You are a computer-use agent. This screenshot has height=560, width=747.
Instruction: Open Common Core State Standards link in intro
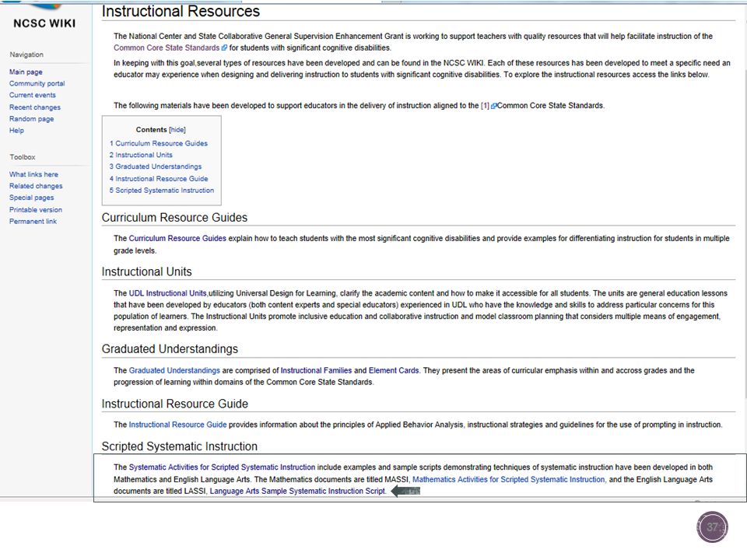coord(167,47)
